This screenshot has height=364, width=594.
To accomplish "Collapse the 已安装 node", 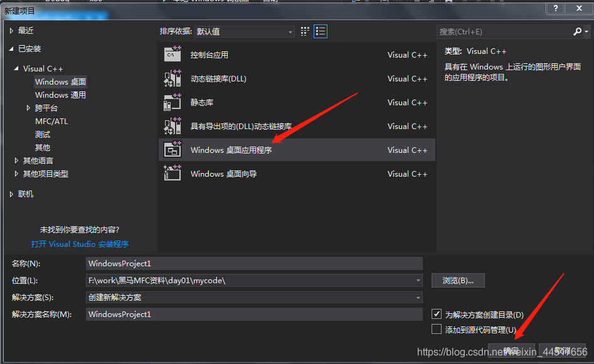I will 11,49.
